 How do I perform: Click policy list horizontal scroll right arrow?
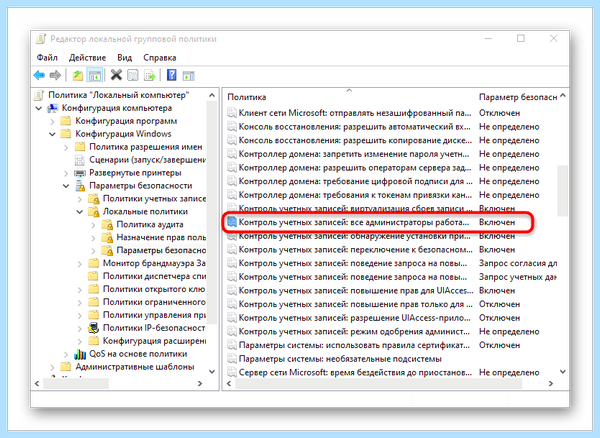551,383
